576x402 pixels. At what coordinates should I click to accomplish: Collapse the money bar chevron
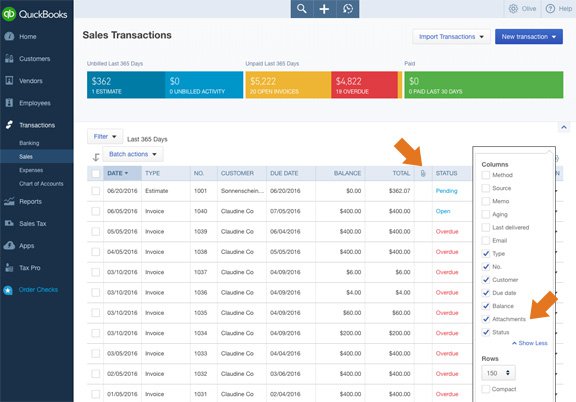(564, 128)
